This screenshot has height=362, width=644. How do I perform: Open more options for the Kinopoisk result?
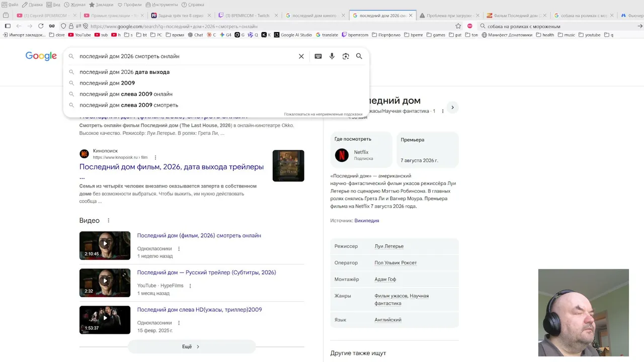(x=155, y=157)
